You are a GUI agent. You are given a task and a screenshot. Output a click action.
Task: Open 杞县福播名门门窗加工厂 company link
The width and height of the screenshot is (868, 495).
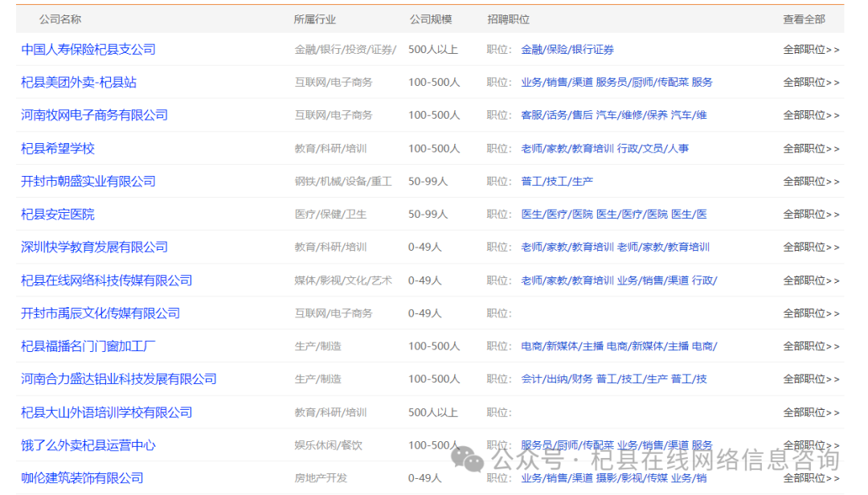tap(88, 346)
